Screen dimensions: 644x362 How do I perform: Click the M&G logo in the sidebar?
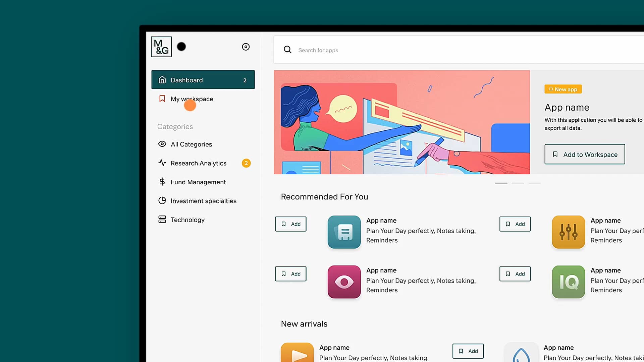[x=161, y=47]
